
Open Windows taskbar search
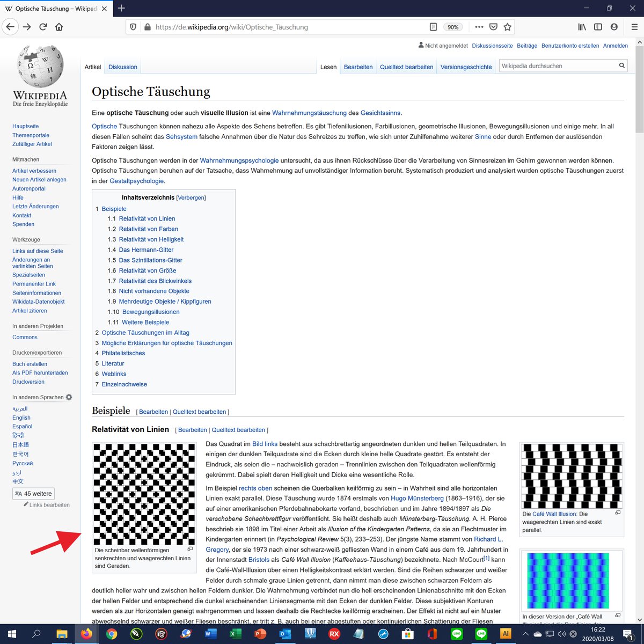point(36,634)
